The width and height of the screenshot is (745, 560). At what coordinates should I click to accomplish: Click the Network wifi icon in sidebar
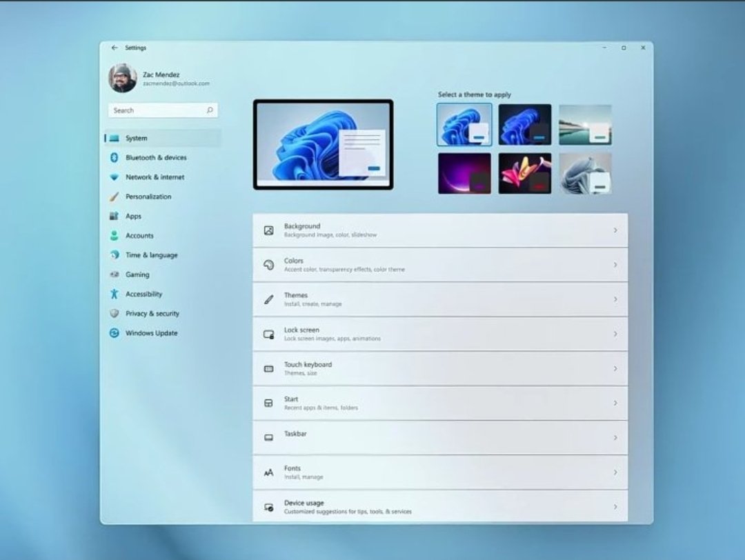coord(114,177)
